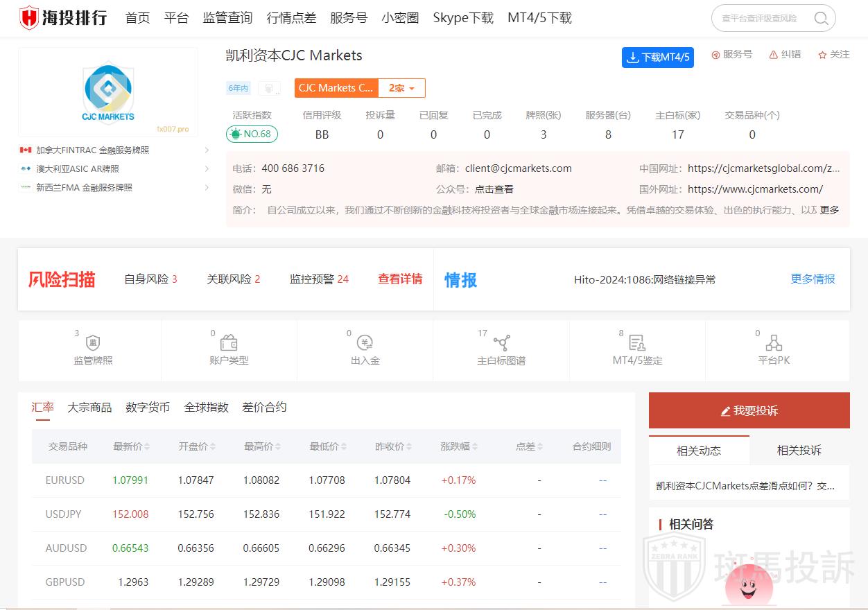This screenshot has height=610, width=868.
Task: Expand the 加拿大FINTRAC license row
Action: [207, 150]
